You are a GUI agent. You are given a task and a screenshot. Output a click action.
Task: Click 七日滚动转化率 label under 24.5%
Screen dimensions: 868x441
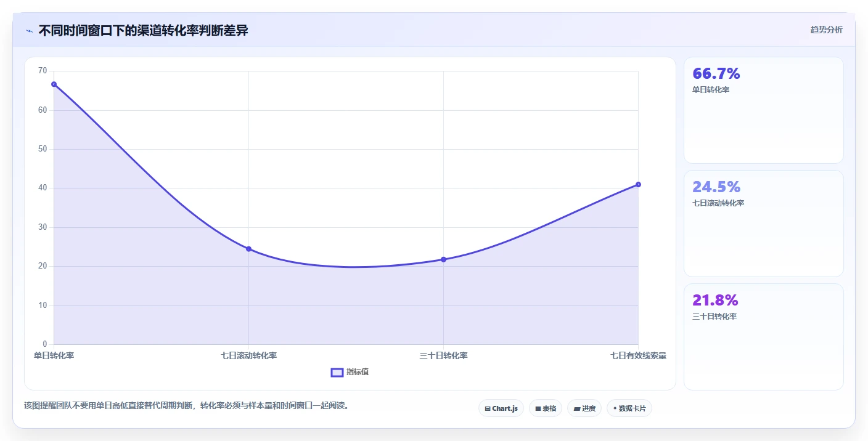[x=718, y=203]
